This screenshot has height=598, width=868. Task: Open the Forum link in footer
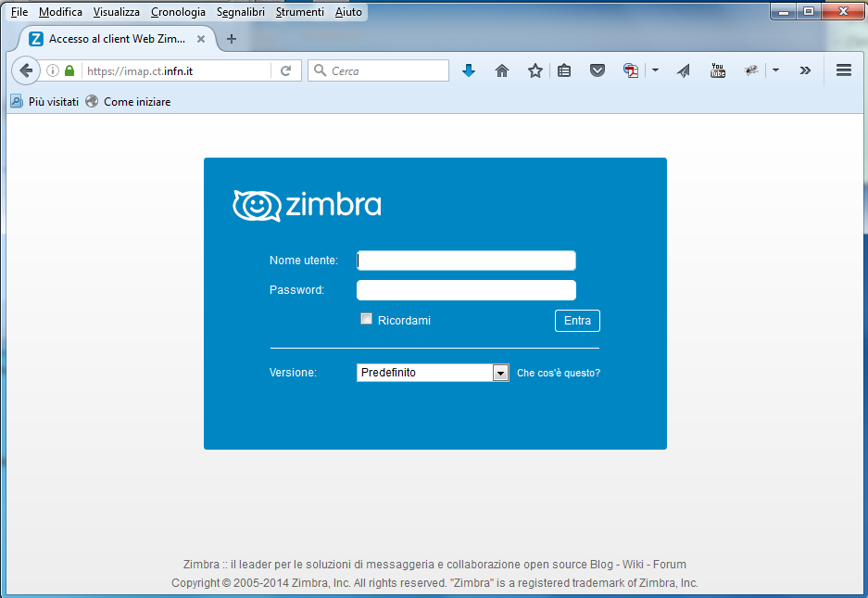669,565
